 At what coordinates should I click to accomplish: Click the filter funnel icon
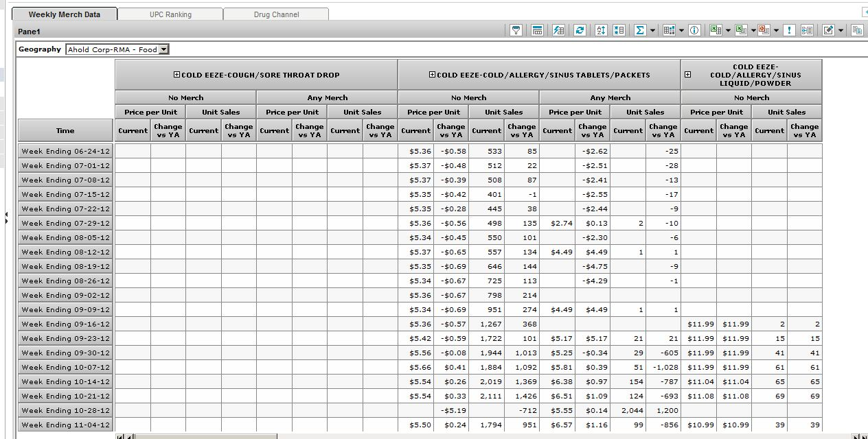click(x=516, y=30)
